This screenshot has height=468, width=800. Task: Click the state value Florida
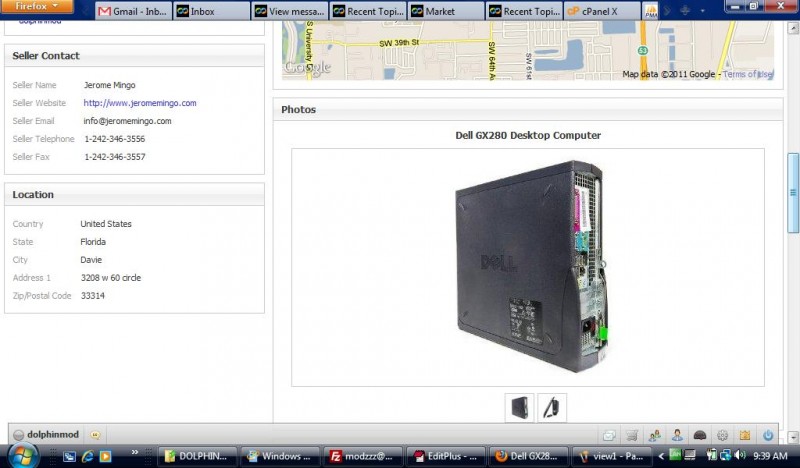tap(93, 242)
